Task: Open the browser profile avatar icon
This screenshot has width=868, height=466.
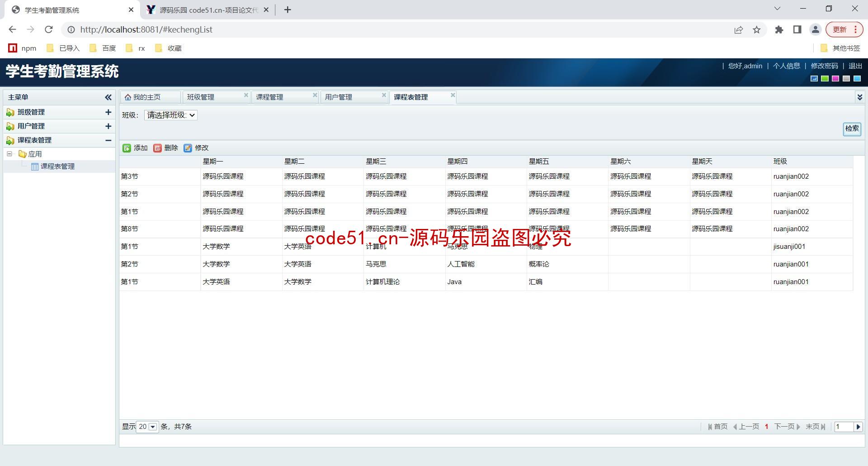Action: click(x=815, y=30)
